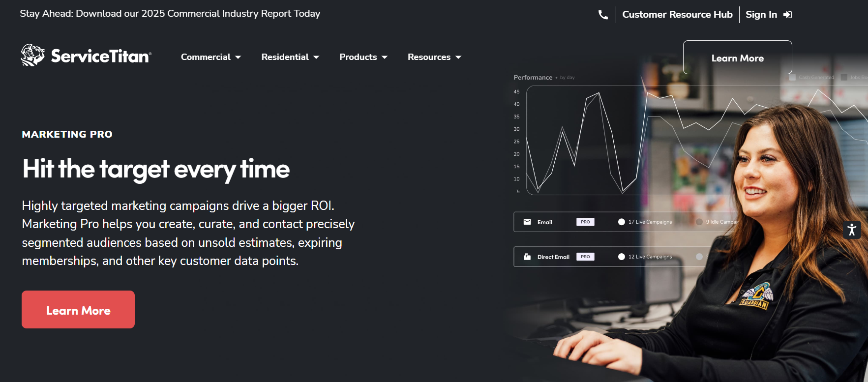Toggle the Cash Generated legend checkbox

point(792,78)
